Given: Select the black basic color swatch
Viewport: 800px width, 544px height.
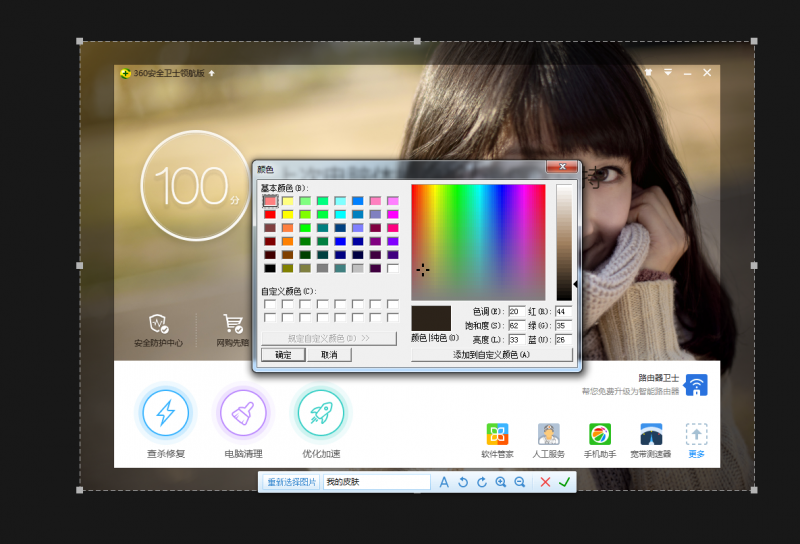Looking at the screenshot, I should (270, 268).
